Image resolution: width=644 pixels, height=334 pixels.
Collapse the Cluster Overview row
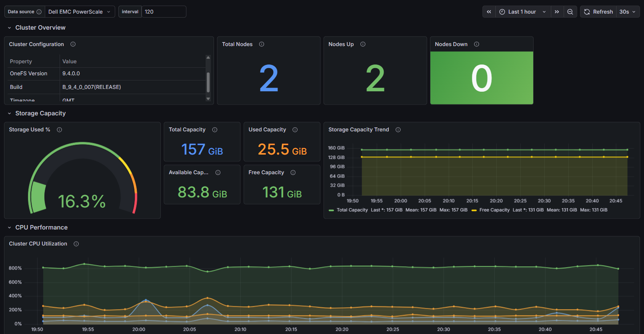coord(10,28)
